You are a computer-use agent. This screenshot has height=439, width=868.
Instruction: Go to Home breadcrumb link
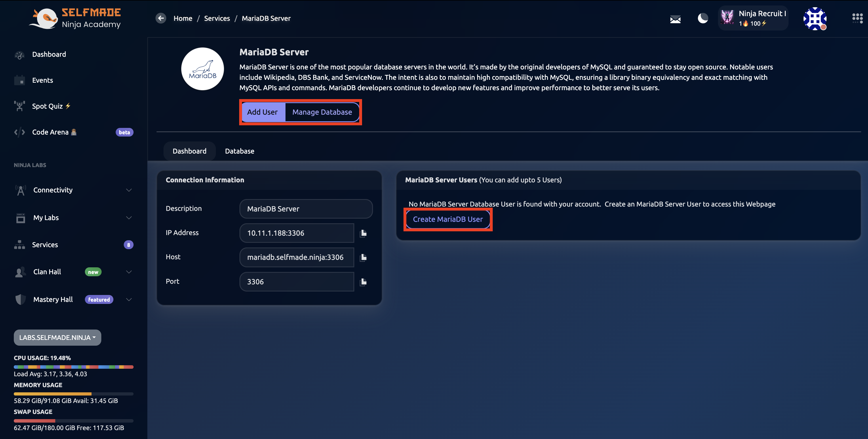(x=183, y=18)
